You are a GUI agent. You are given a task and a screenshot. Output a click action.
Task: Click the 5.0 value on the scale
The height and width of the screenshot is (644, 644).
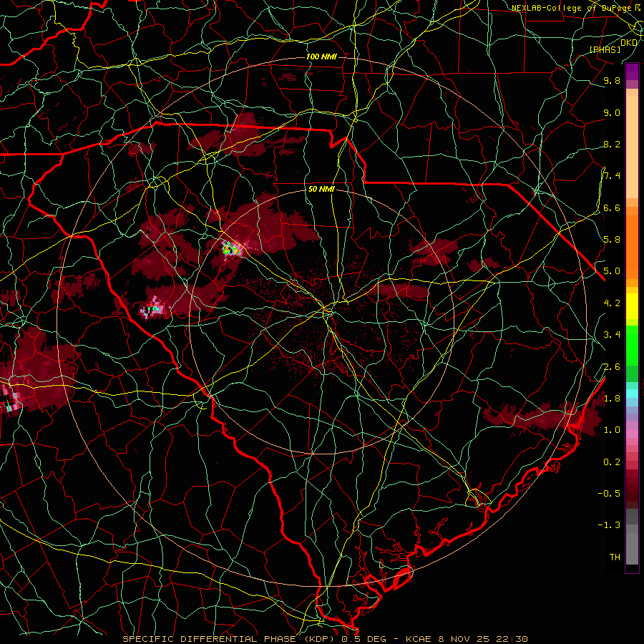pos(612,271)
